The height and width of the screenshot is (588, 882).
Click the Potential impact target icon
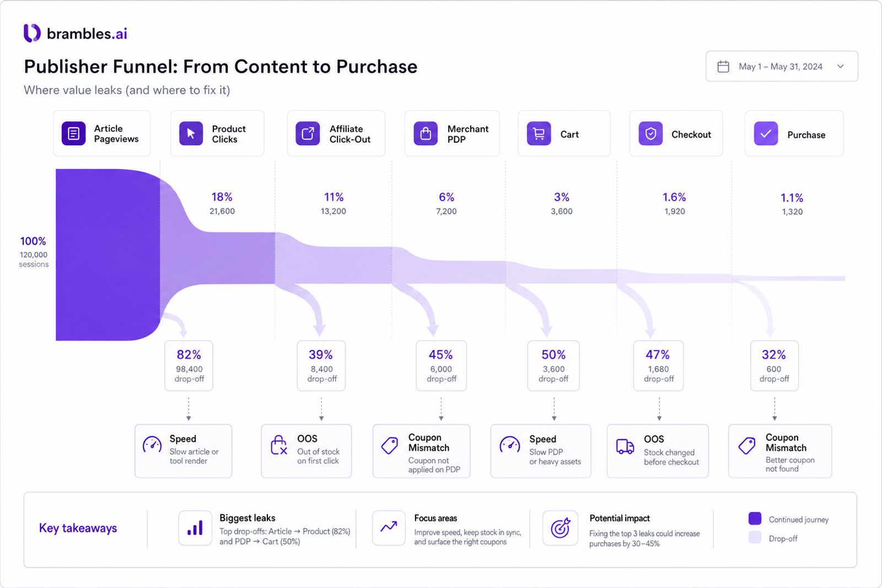561,528
